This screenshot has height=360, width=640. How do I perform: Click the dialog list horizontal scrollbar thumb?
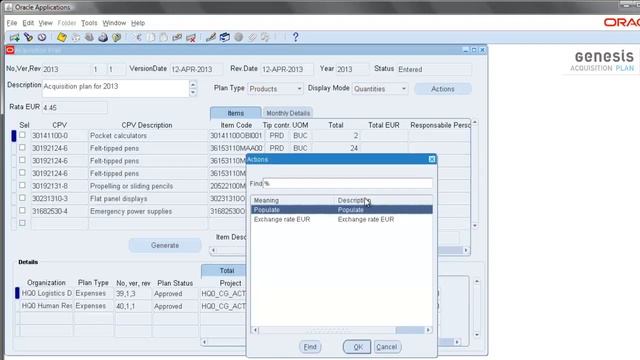tap(410, 330)
